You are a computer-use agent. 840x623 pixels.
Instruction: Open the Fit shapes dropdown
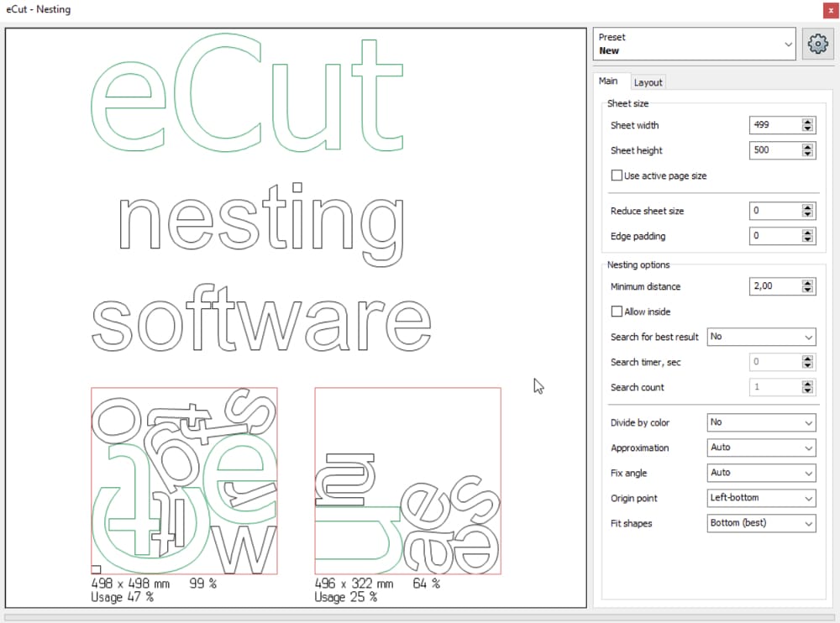pos(761,523)
